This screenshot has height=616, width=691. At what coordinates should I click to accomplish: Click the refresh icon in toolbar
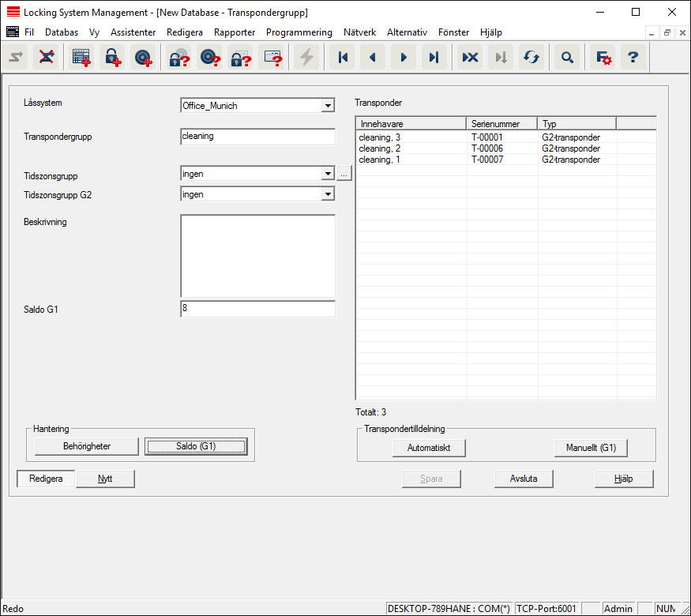click(531, 58)
